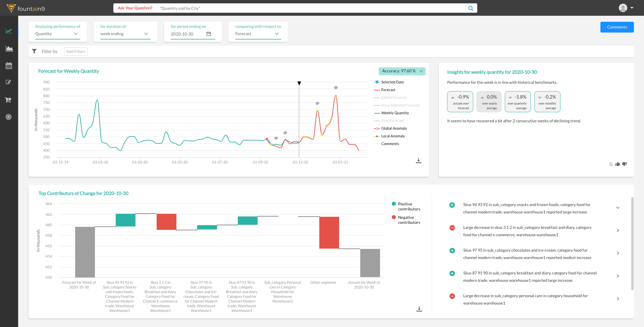Click the Comments button
Viewport: 644px width, 327px height.
pos(617,27)
